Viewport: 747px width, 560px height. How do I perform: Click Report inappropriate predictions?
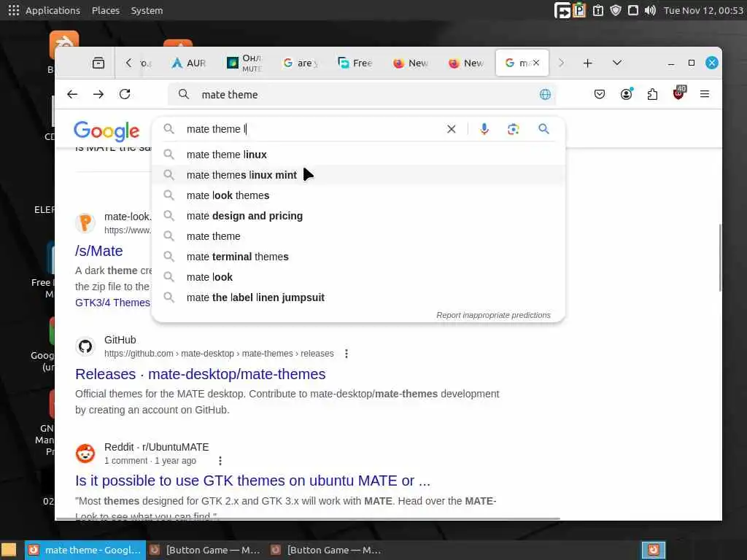coord(493,315)
